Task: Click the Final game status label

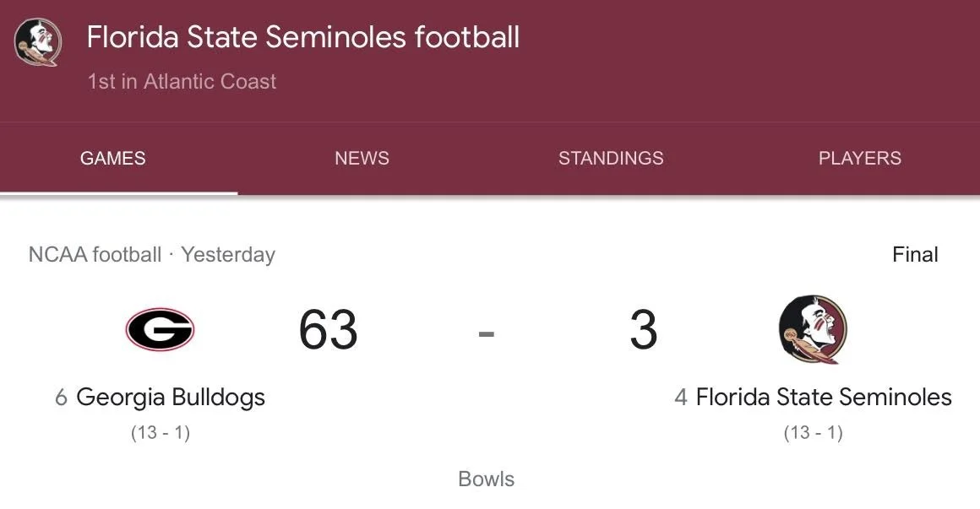Action: (x=915, y=255)
